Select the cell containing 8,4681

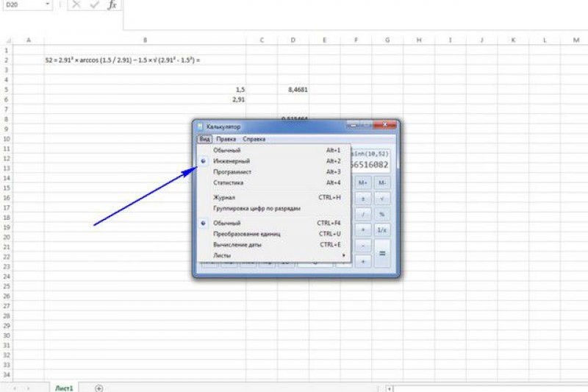click(x=293, y=90)
